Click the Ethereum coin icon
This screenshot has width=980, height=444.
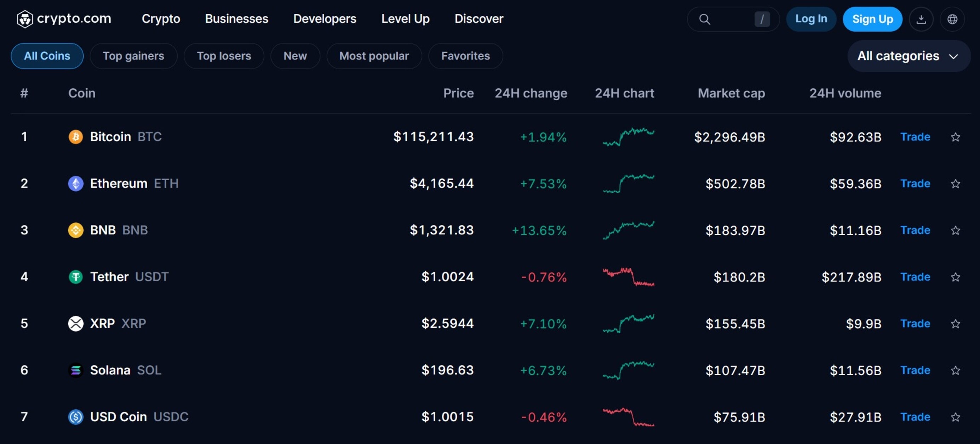pos(76,183)
